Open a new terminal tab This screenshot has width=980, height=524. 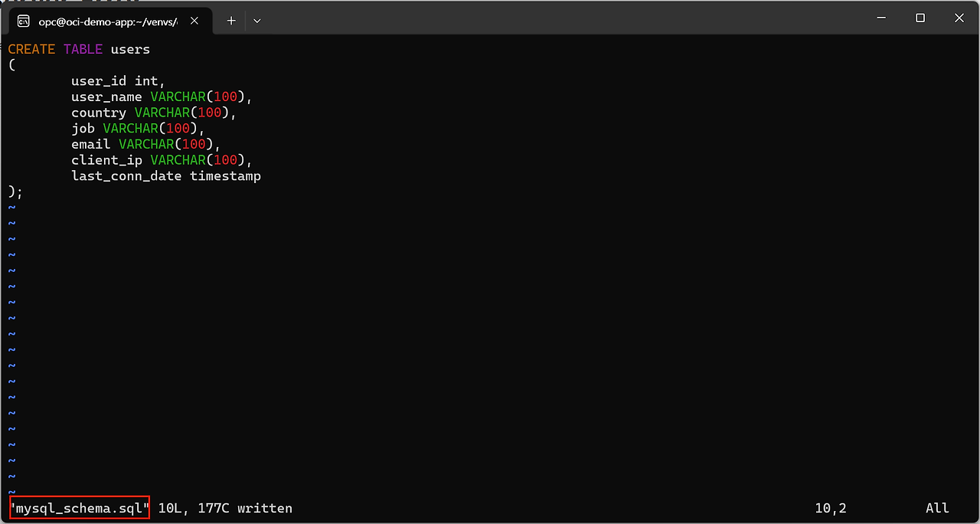231,21
